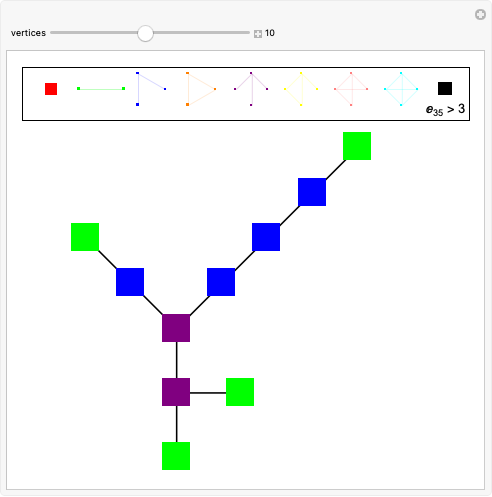Click the blue vertex adjacent to top green leaf
Screen dimensions: 492x497
[x=312, y=192]
